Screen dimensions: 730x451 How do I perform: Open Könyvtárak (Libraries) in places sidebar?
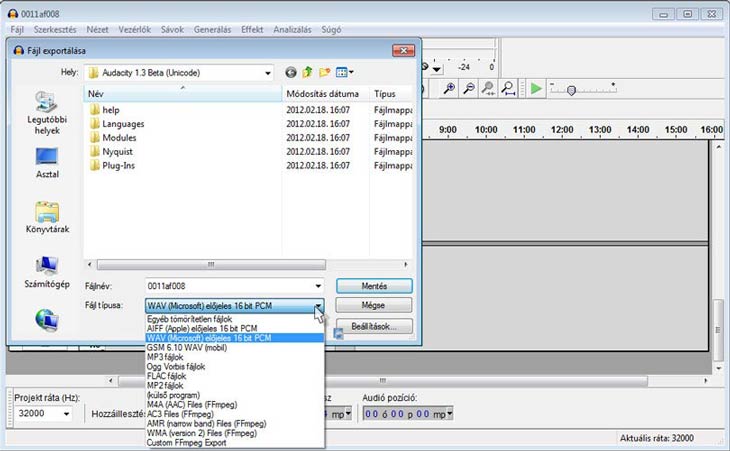coord(47,218)
